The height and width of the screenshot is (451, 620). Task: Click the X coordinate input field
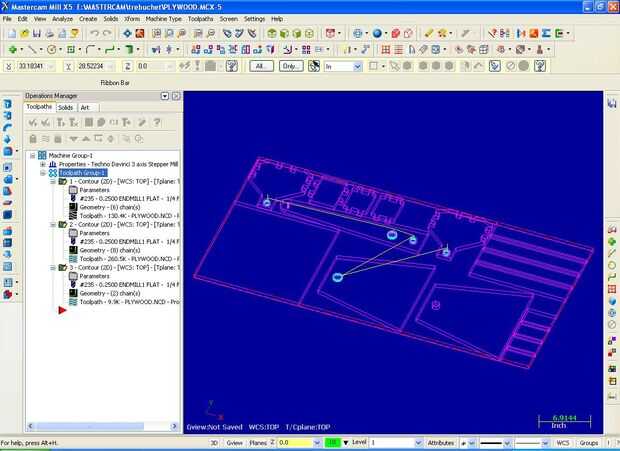click(x=36, y=66)
